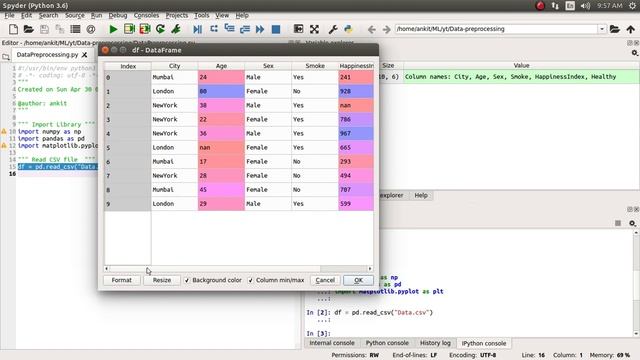The image size is (640, 360).
Task: Click the Save file icon
Action: (44, 29)
